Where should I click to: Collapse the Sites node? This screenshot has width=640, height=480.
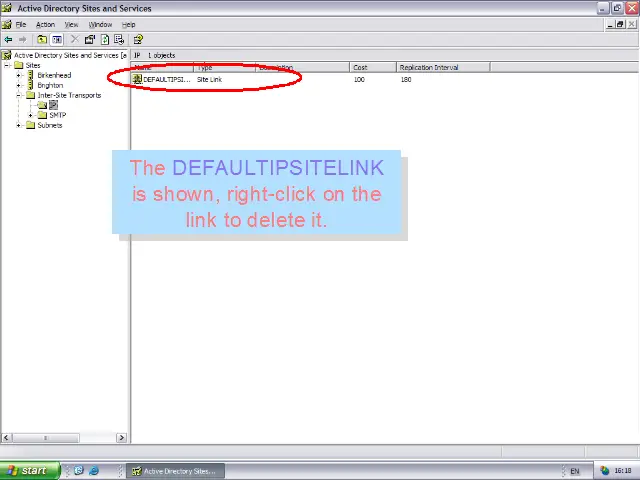[x=7, y=65]
